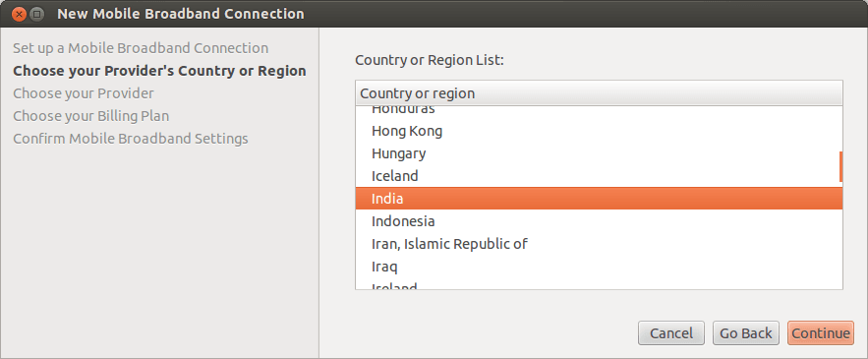This screenshot has width=868, height=359.
Task: Choose Iraq in the country list
Action: pyautogui.click(x=599, y=267)
